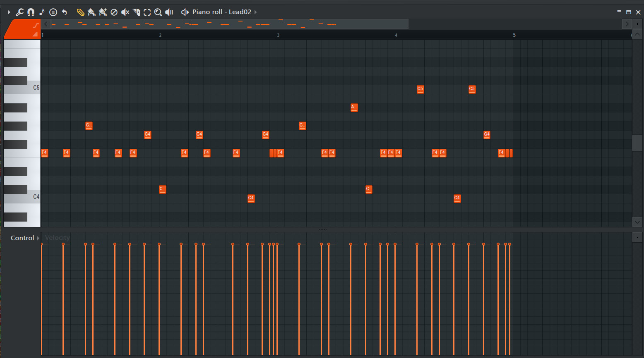The height and width of the screenshot is (358, 644).
Task: Maximize the Piano roll window
Action: 628,12
